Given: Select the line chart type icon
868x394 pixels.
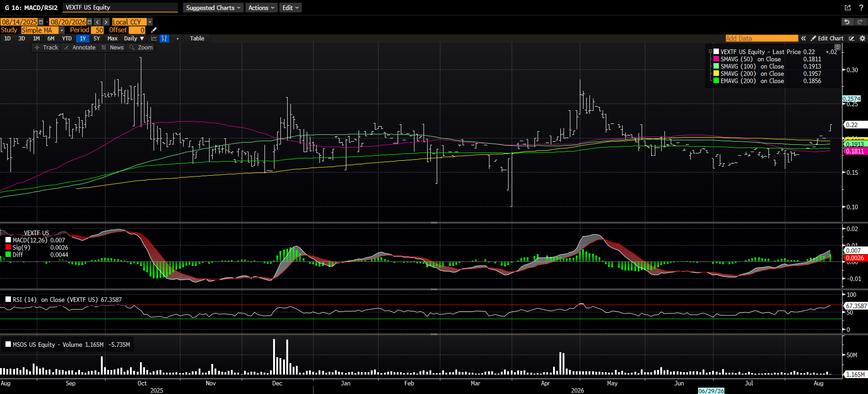Looking at the screenshot, I should point(154,39).
